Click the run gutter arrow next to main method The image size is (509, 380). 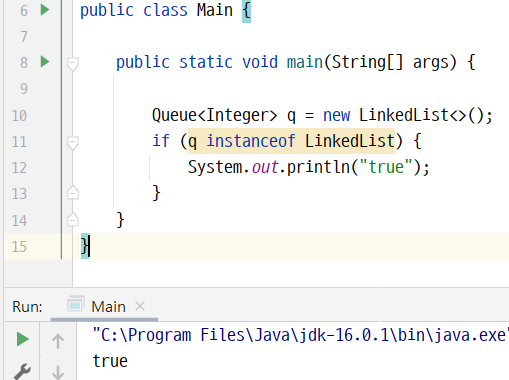[45, 62]
